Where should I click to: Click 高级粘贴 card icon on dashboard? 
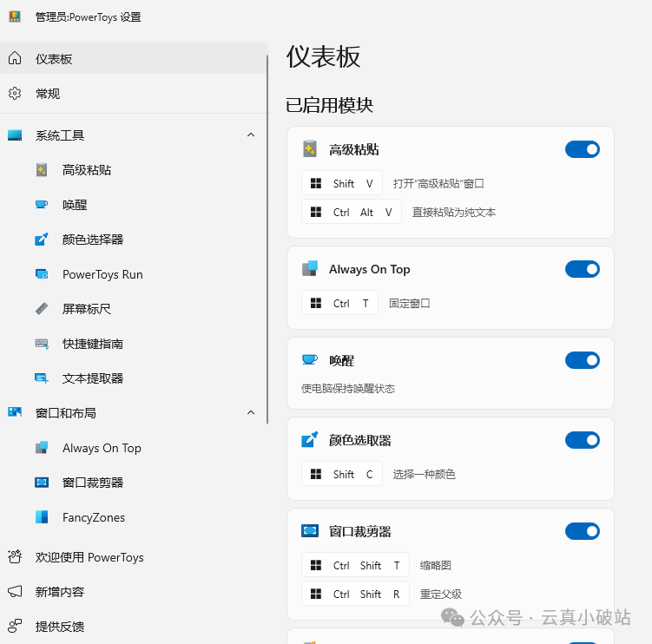pyautogui.click(x=310, y=148)
